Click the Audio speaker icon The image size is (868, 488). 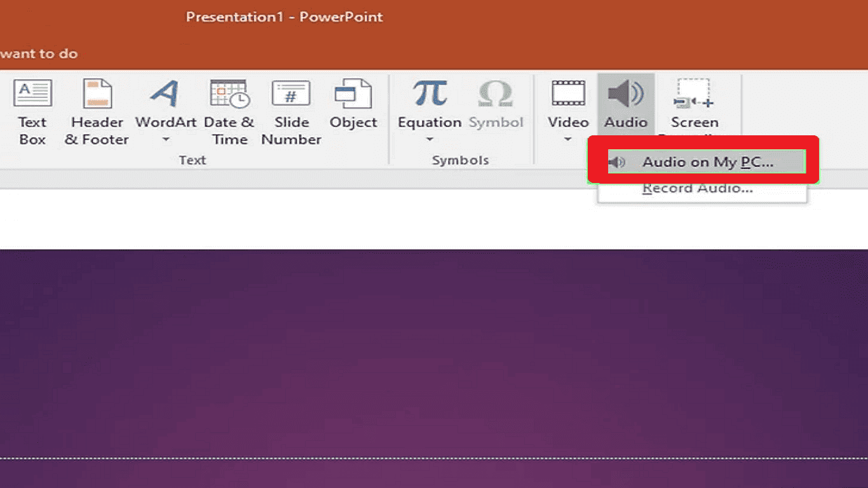point(626,94)
